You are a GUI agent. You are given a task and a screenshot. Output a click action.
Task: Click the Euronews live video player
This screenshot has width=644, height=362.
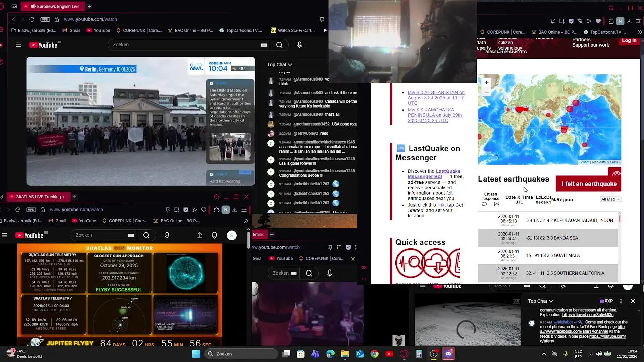point(140,121)
